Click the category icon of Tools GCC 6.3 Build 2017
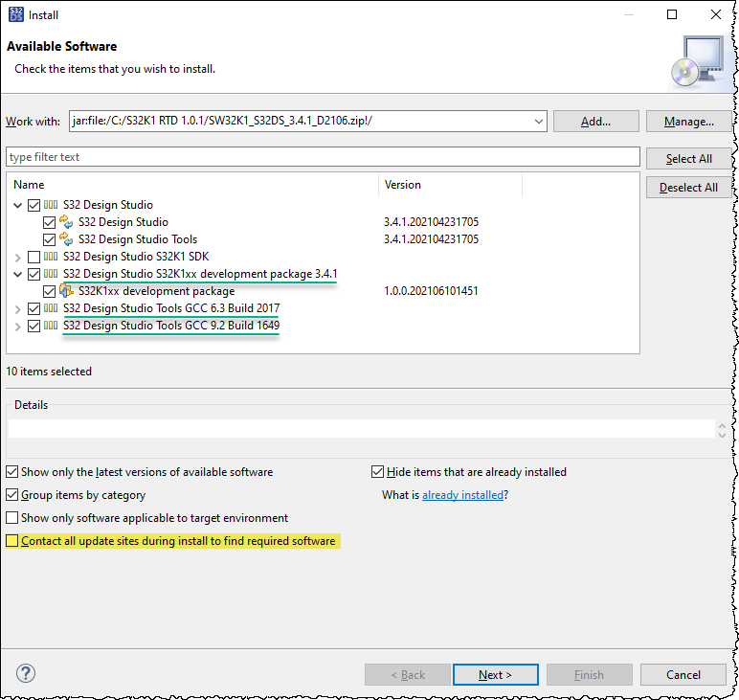Viewport: 739px width, 700px height. click(51, 308)
